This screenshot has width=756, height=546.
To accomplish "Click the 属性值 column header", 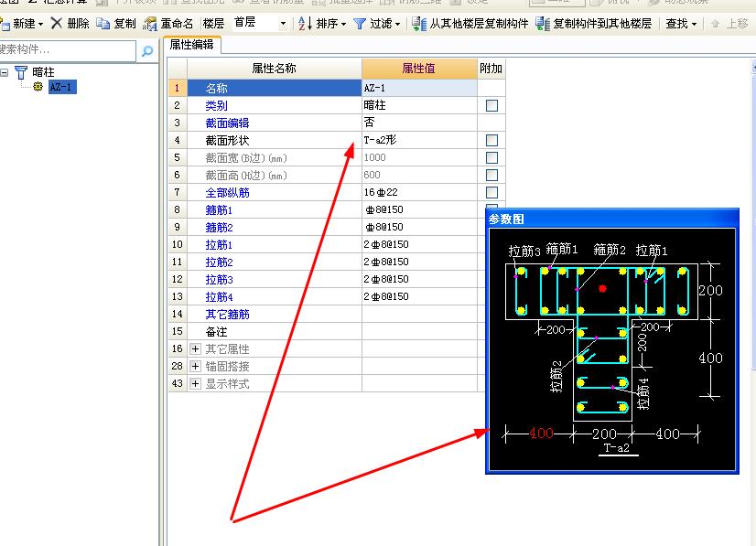I will 419,69.
